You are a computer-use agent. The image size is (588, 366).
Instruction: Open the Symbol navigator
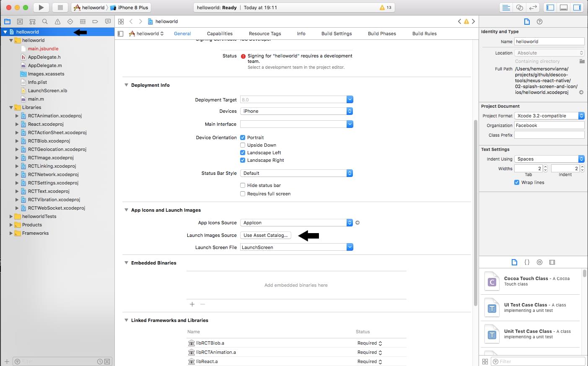click(x=32, y=21)
